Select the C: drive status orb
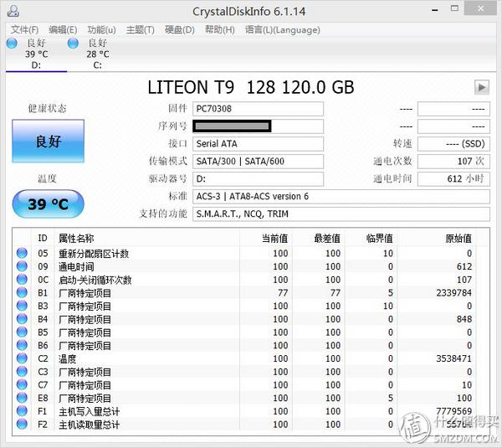Image resolution: width=502 pixels, height=448 pixels. [73, 43]
